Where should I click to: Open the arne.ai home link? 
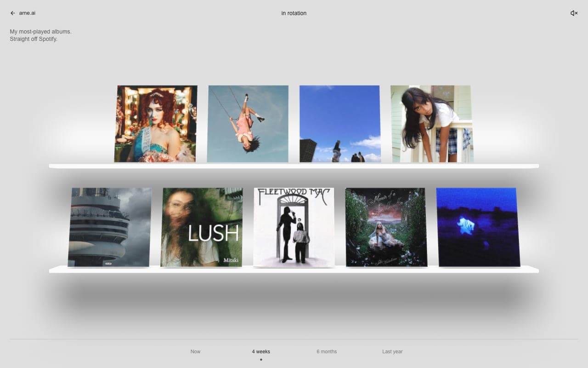(27, 13)
